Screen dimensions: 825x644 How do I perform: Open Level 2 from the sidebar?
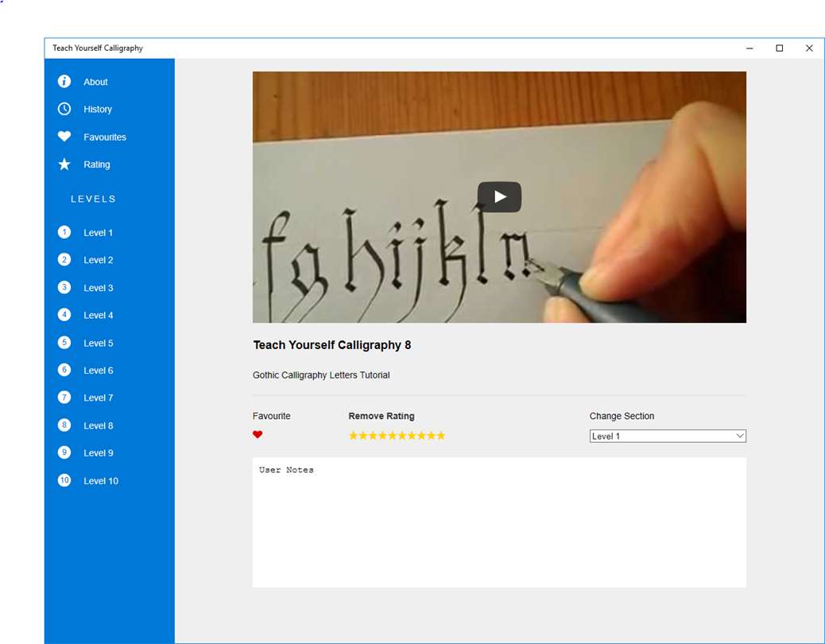tap(98, 260)
